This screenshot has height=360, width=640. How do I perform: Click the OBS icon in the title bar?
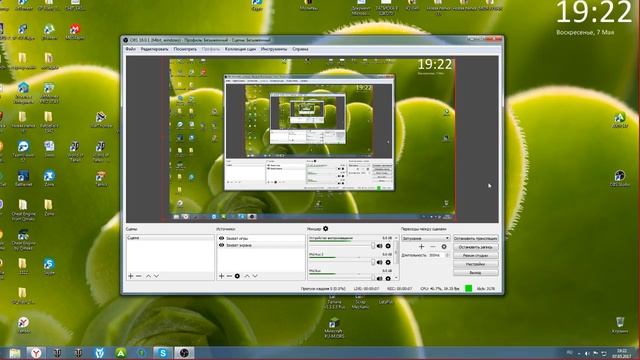(x=126, y=40)
